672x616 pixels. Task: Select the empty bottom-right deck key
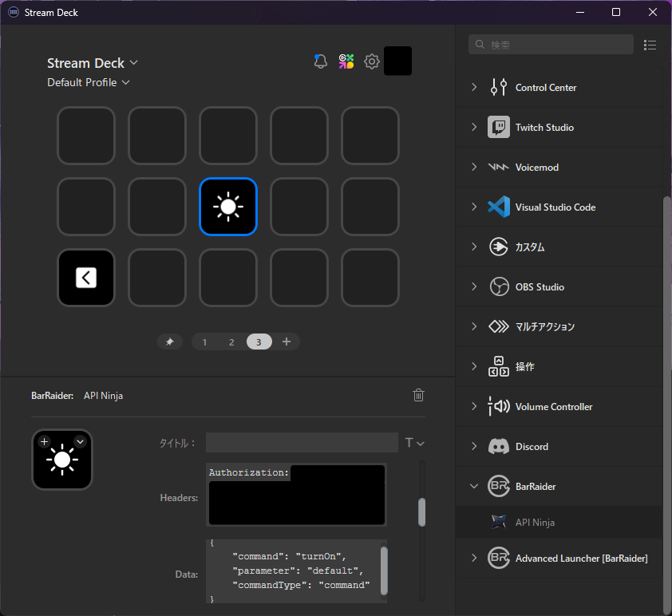click(x=370, y=278)
